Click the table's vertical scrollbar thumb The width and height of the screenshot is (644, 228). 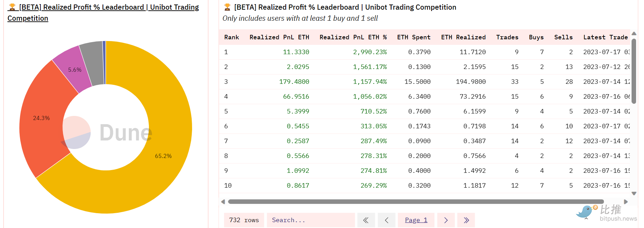click(634, 71)
